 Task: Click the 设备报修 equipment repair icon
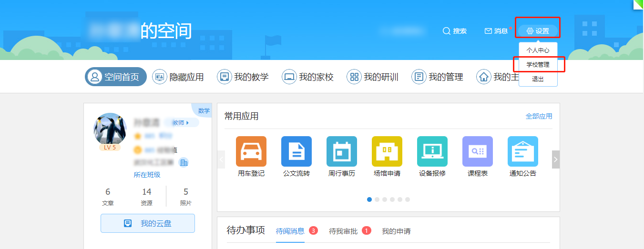click(432, 151)
